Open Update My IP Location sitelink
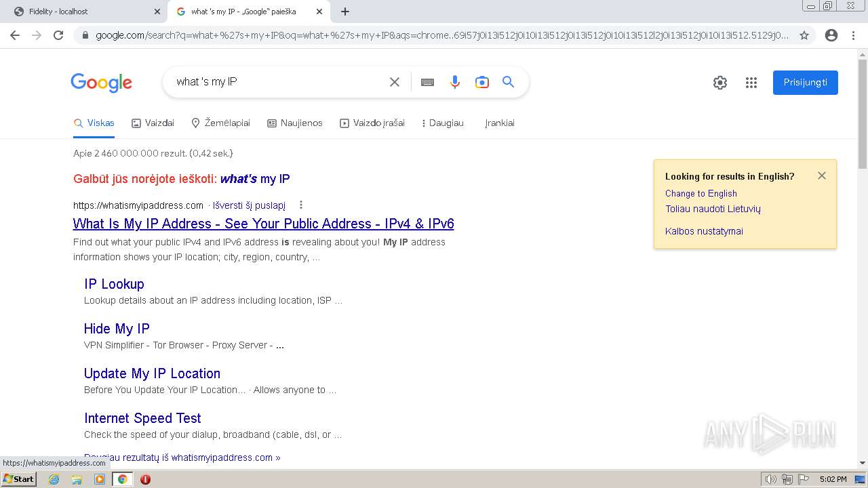Viewport: 868px width, 488px height. pos(152,373)
